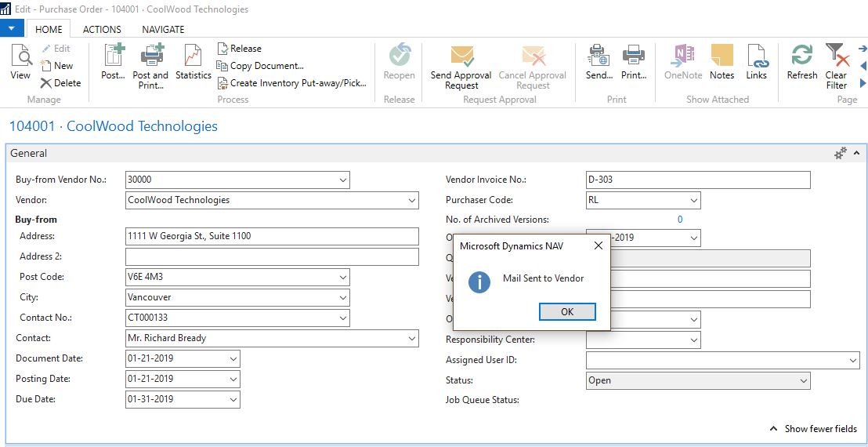Switch to the ACTIONS tab

pyautogui.click(x=102, y=29)
